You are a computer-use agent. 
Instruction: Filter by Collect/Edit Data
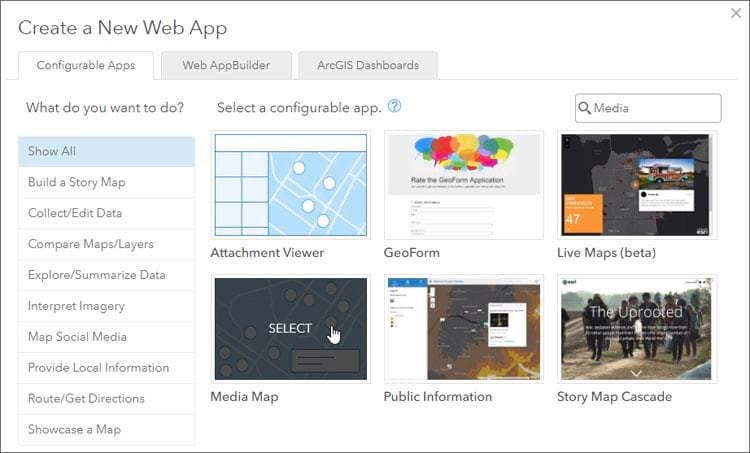106,213
